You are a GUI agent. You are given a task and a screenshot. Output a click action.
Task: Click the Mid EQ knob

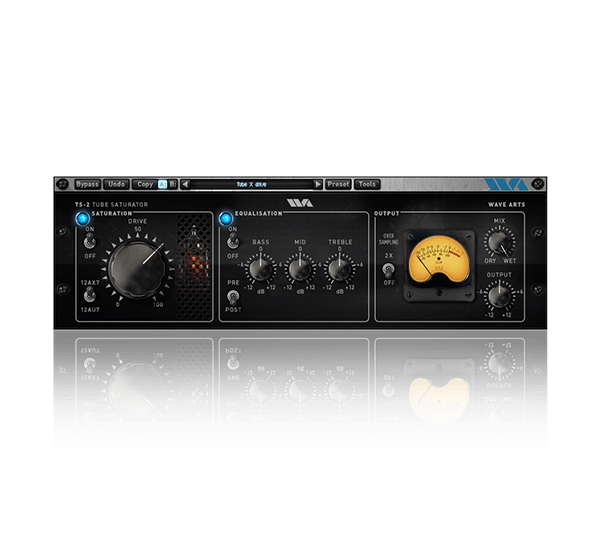pyautogui.click(x=300, y=269)
